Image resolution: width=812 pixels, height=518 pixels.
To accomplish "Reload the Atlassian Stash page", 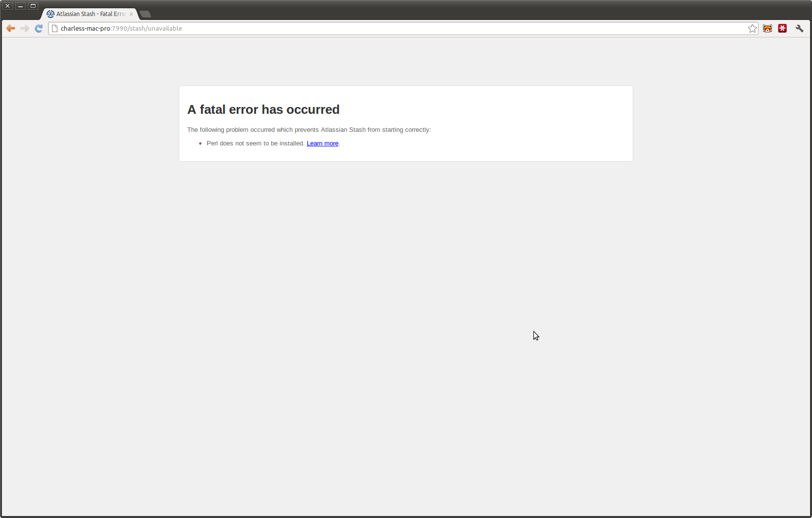I will [x=39, y=28].
